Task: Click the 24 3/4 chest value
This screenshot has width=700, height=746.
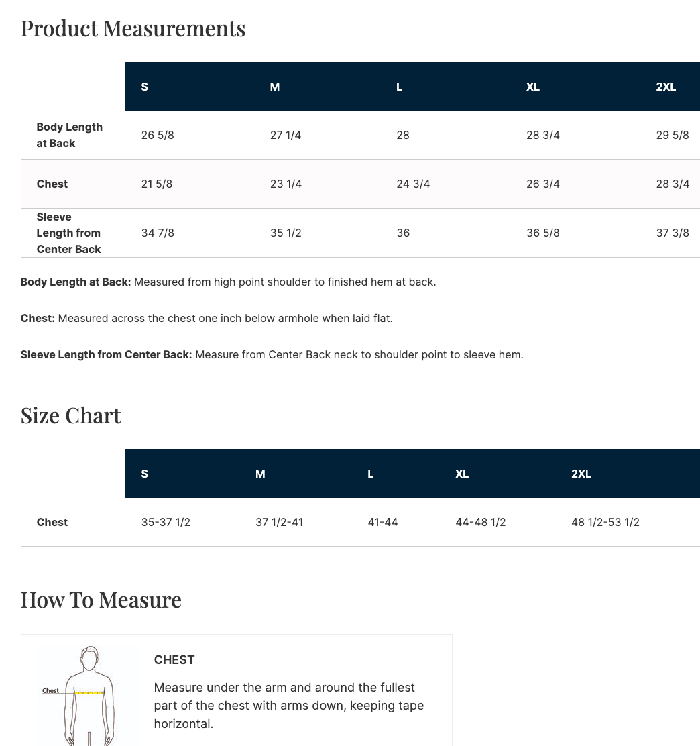Action: (413, 184)
